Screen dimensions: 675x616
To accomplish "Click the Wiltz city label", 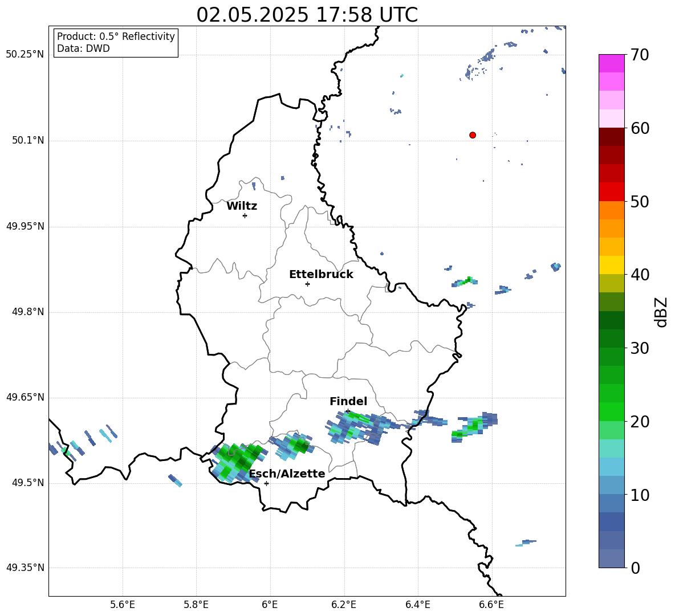I will 242,206.
